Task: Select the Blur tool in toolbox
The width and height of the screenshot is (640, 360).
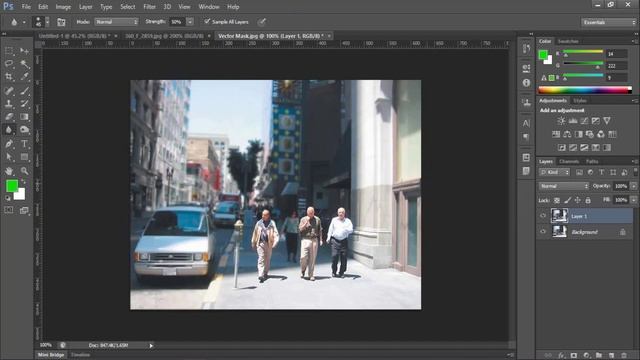Action: coord(9,130)
